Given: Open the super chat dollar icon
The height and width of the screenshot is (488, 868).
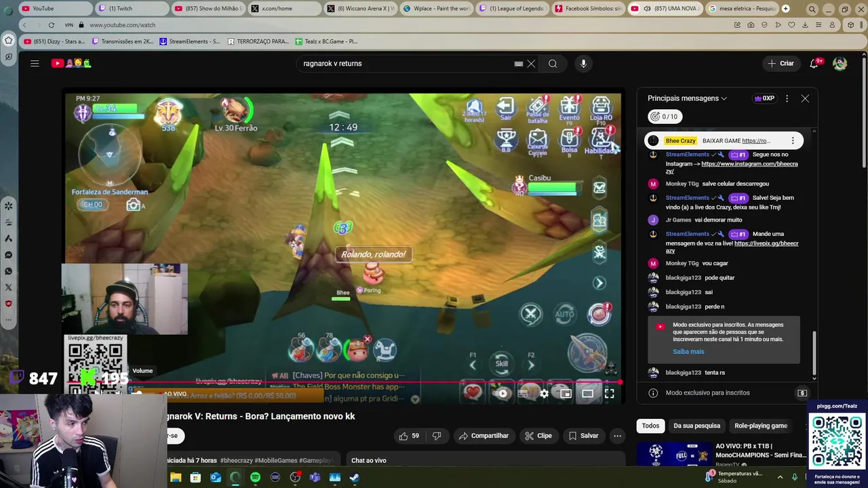Looking at the screenshot, I should [x=802, y=393].
